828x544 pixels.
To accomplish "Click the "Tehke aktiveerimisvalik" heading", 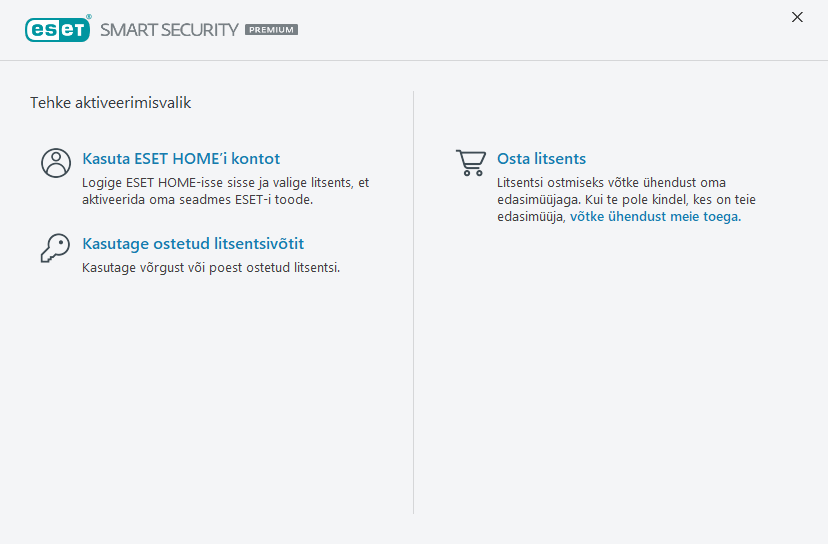I will (110, 102).
